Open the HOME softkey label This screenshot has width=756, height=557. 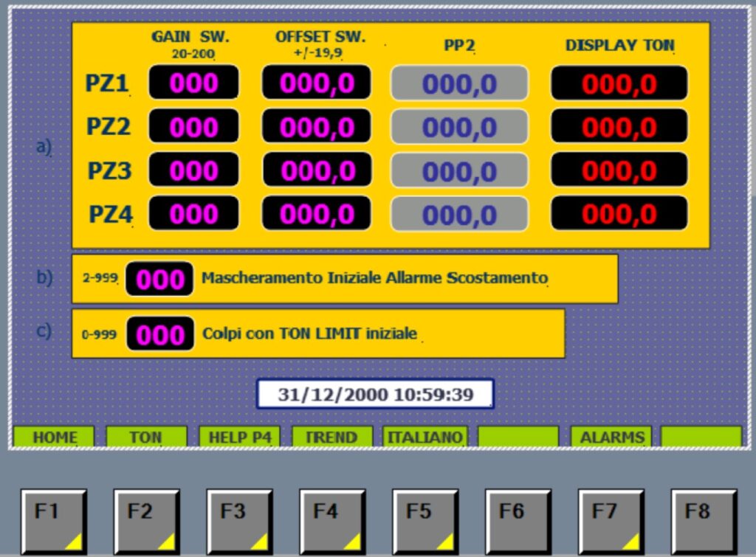[x=54, y=437]
